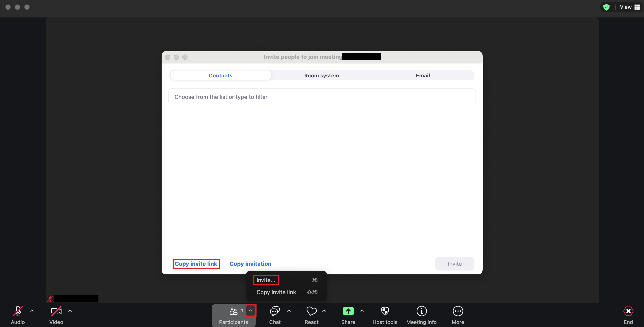Screen dimensions: 644x327
Task: Open the More options ellipsis icon
Action: [x=458, y=311]
